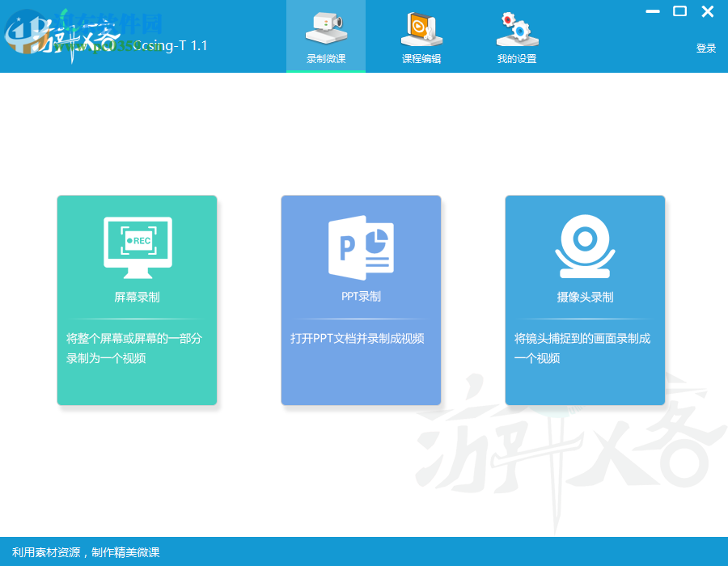The width and height of the screenshot is (728, 566).
Task: Switch to the 录制微课 tab
Action: tap(326, 57)
